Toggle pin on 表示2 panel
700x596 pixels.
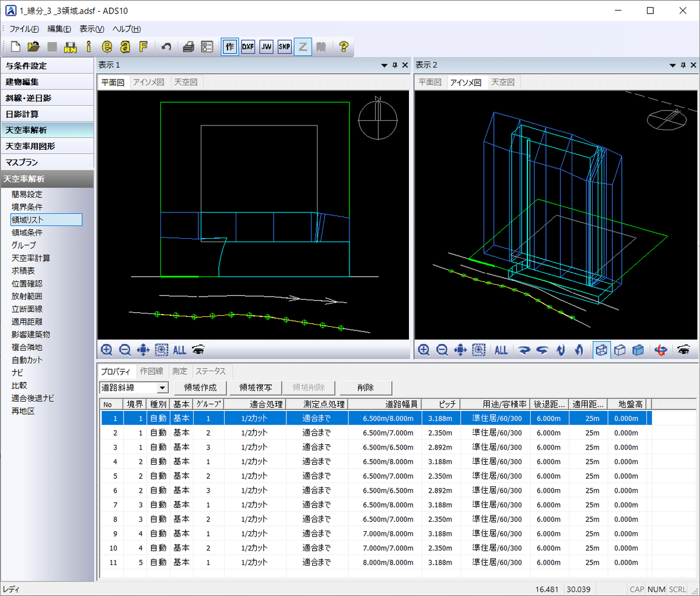[683, 65]
